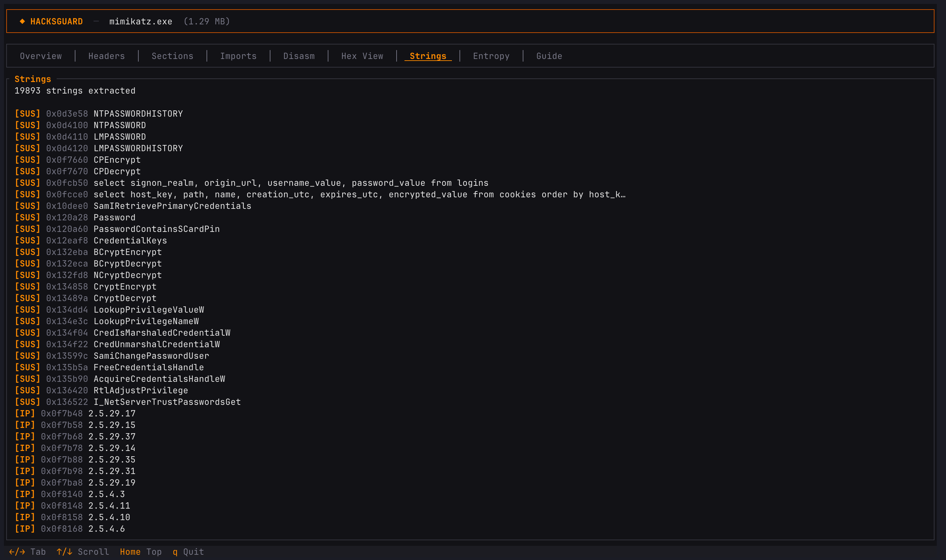Select the SamiChangePasswordUser string

[112, 356]
